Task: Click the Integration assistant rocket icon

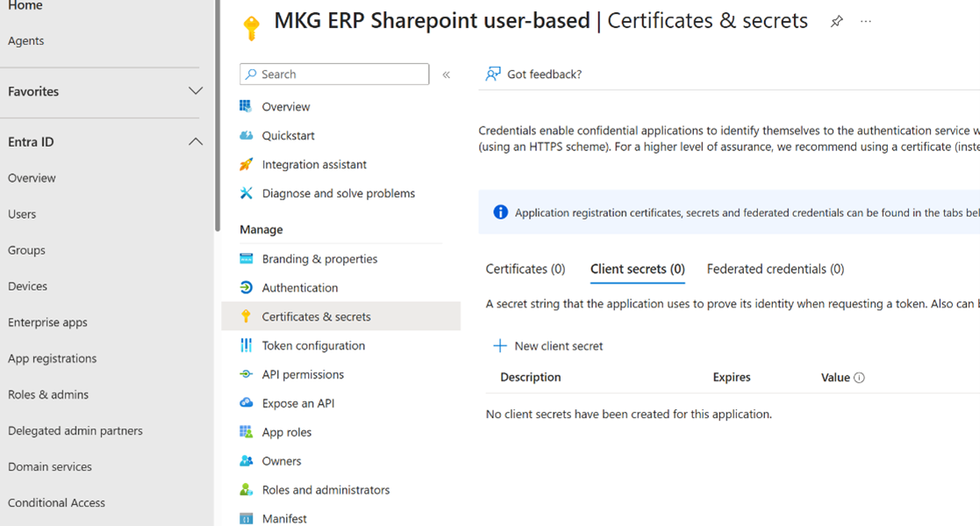Action: click(x=246, y=164)
